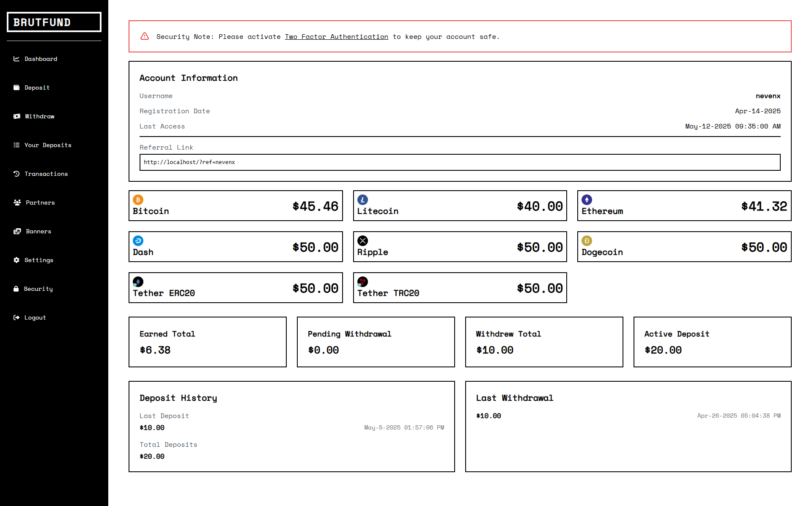This screenshot has width=812, height=506.
Task: Click the Litecoin balance $40.00
Action: (540, 206)
